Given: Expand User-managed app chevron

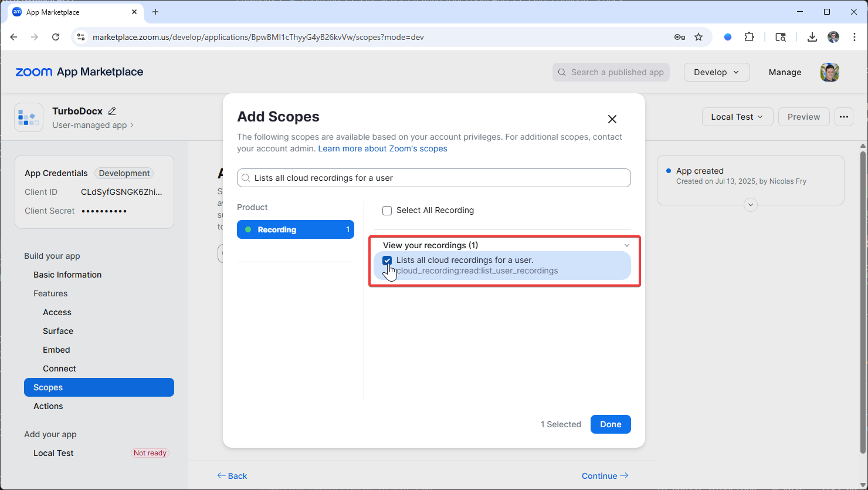Looking at the screenshot, I should (132, 125).
